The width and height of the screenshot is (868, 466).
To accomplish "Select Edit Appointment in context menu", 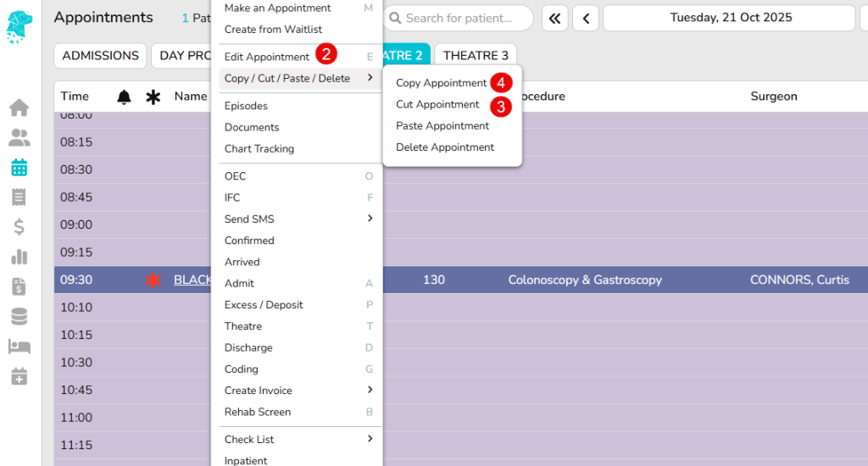I will coord(266,57).
